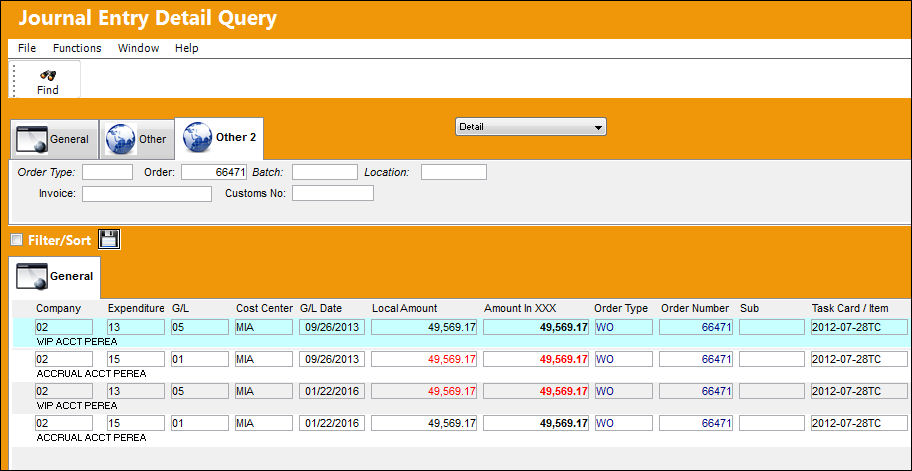Click Cost Center MIA in last row

(x=264, y=423)
